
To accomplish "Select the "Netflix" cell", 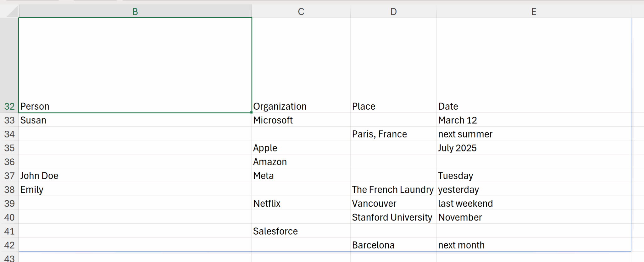I will pyautogui.click(x=301, y=203).
